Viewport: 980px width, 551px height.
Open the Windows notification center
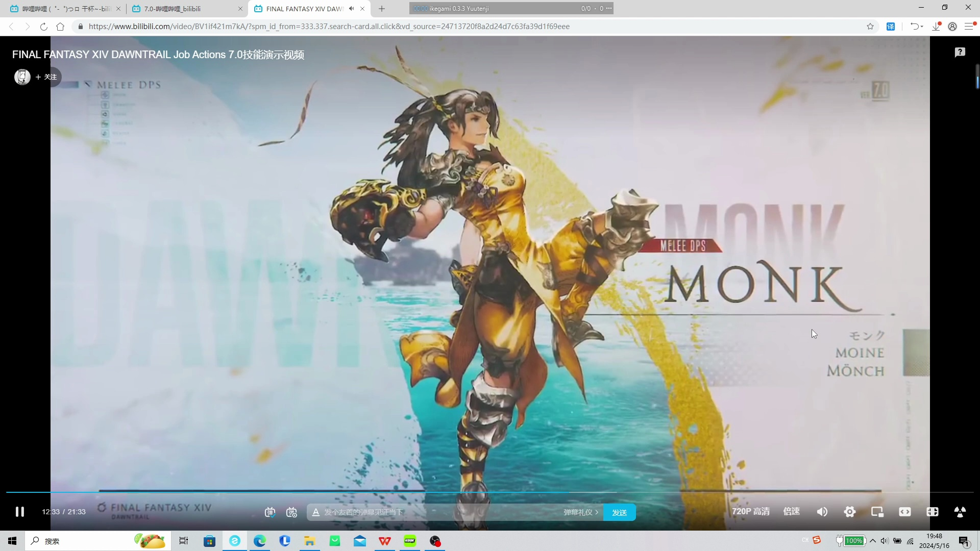pyautogui.click(x=964, y=541)
